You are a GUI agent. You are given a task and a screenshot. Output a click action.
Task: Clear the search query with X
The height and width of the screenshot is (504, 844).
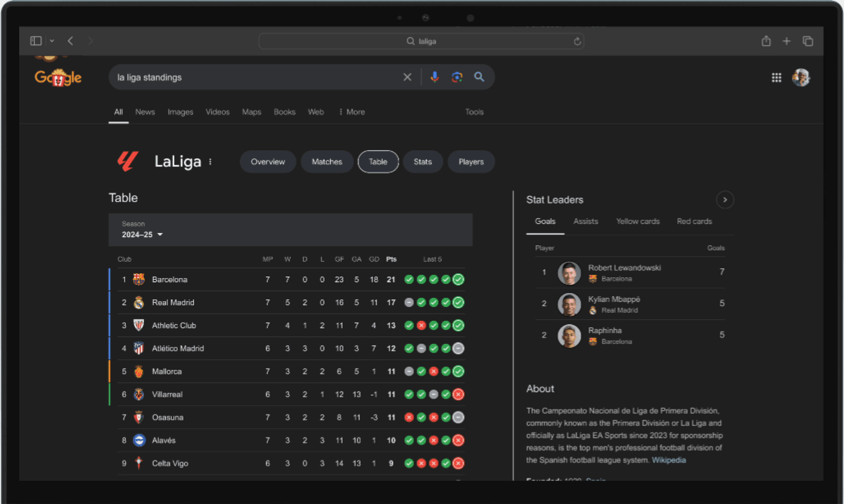pyautogui.click(x=407, y=77)
